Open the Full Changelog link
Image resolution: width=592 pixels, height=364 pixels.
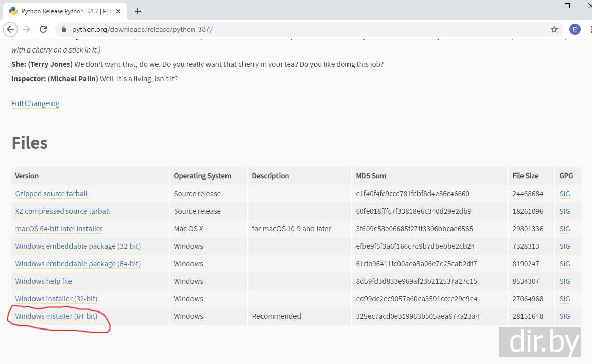pos(35,103)
